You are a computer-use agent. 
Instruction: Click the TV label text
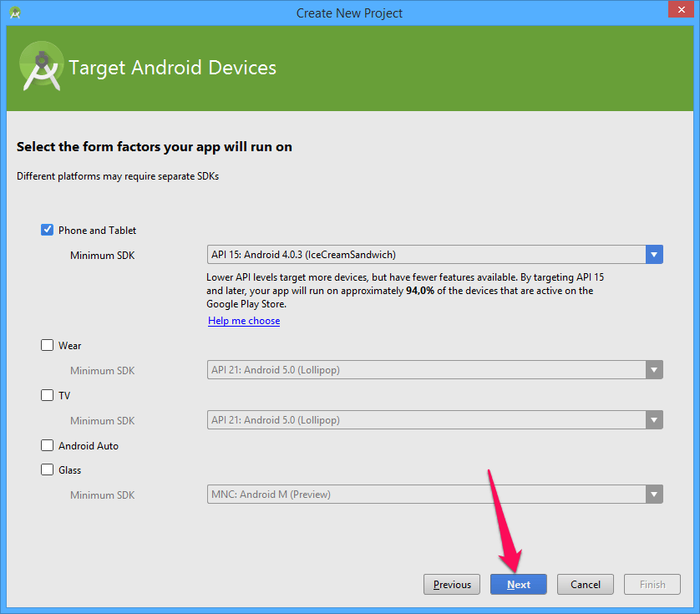pyautogui.click(x=64, y=396)
